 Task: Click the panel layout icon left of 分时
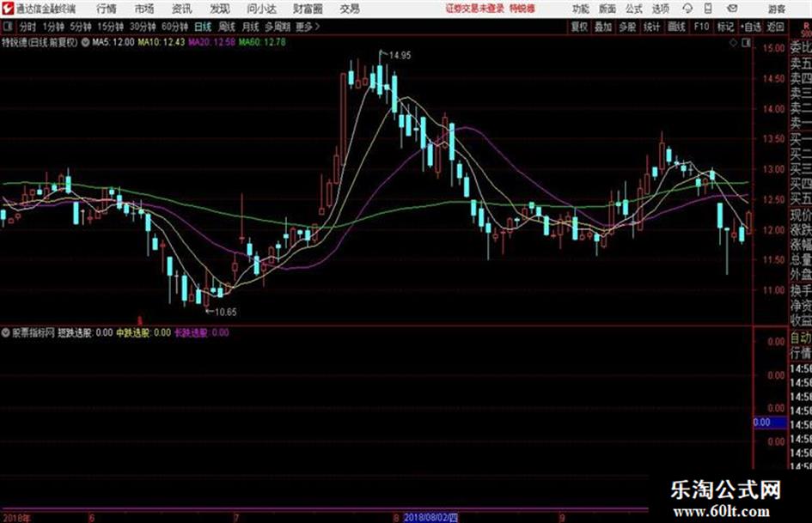[x=7, y=27]
